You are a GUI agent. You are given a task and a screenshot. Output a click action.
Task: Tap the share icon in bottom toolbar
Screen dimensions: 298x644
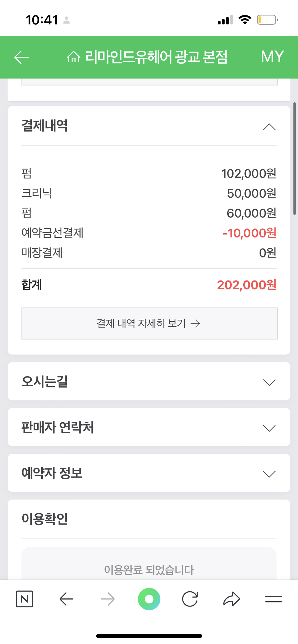click(x=232, y=599)
